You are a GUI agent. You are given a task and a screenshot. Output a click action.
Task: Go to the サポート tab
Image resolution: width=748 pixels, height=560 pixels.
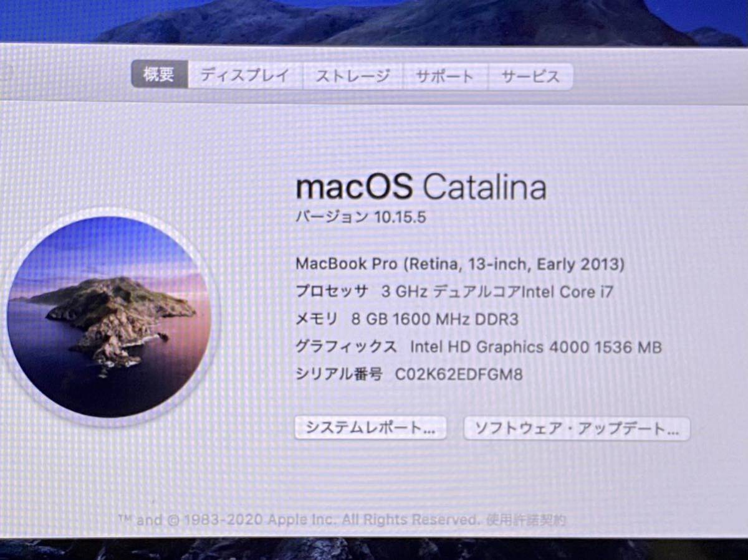tap(445, 77)
